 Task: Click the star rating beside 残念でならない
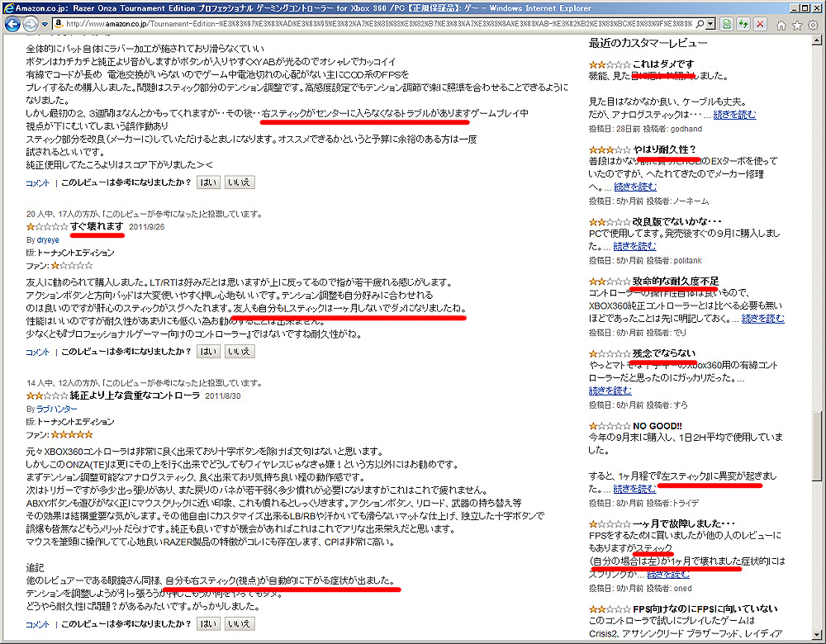pyautogui.click(x=610, y=353)
